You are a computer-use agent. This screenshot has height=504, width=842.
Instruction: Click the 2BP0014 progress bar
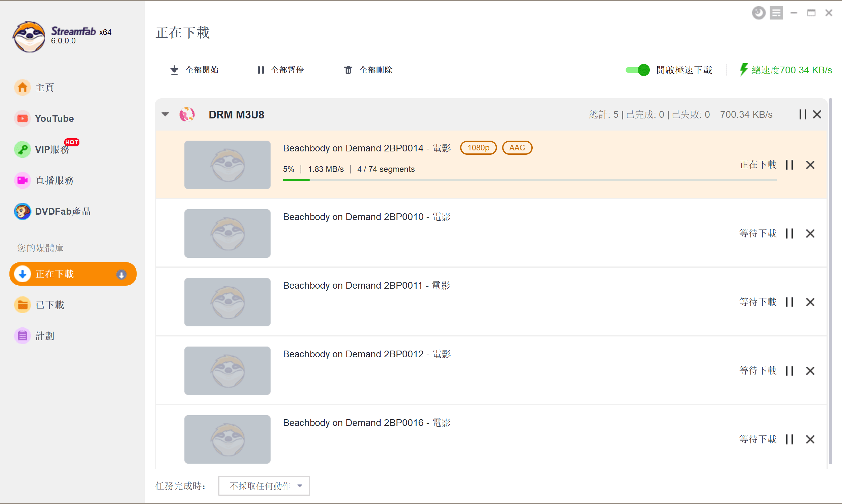coord(529,180)
